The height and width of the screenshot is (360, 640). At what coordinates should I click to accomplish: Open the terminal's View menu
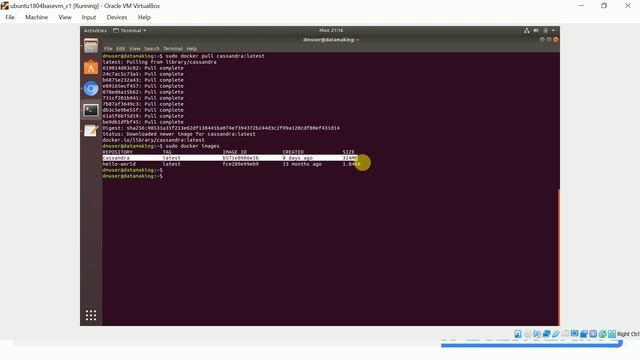coord(135,49)
